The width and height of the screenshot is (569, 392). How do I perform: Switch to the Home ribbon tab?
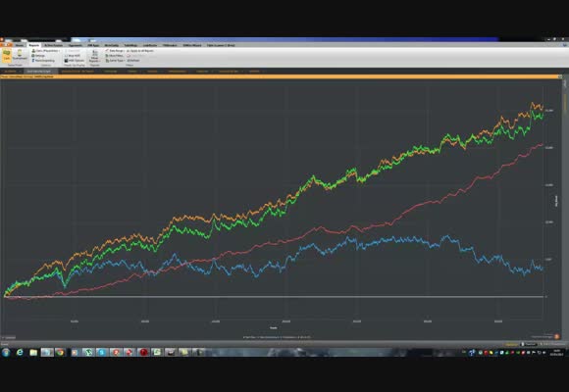tap(20, 45)
